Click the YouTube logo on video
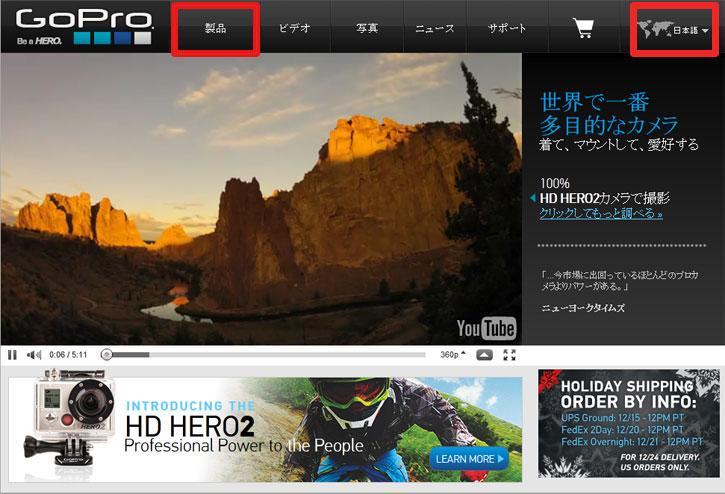Viewport: 725px width, 494px height. [486, 328]
